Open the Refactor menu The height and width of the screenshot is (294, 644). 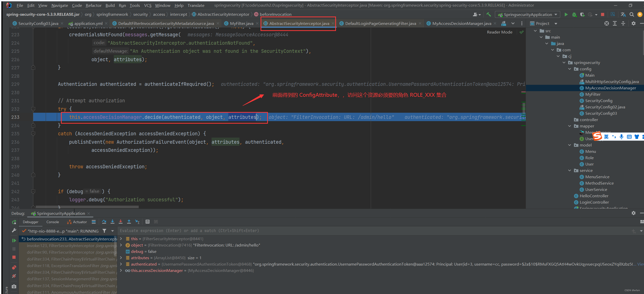point(93,5)
